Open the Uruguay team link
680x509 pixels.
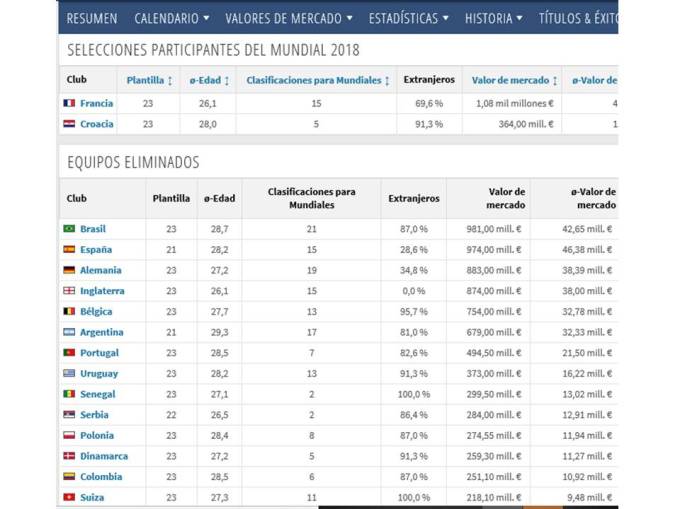pyautogui.click(x=99, y=373)
